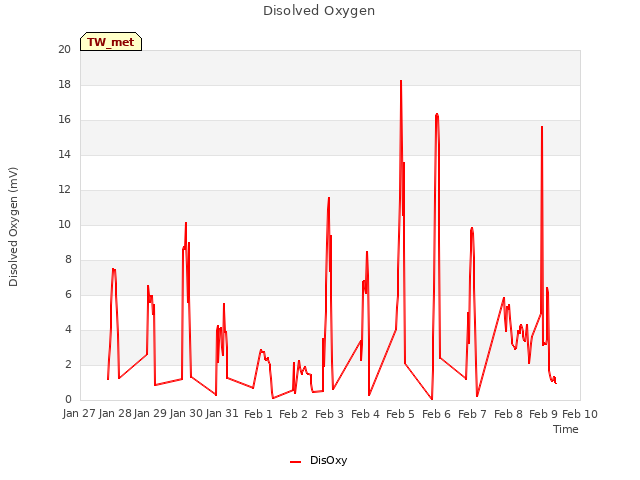Click the 'Feb 5' x-axis label
The height and width of the screenshot is (480, 640).
[x=400, y=414]
